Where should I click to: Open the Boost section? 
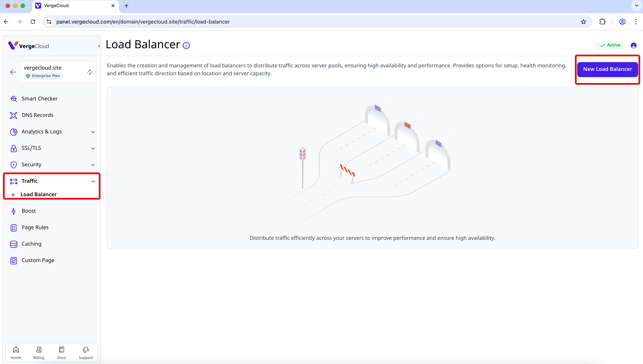(x=29, y=211)
